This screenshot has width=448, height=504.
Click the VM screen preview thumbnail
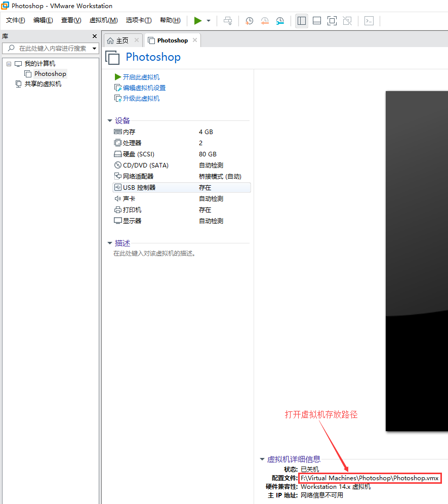point(417,261)
